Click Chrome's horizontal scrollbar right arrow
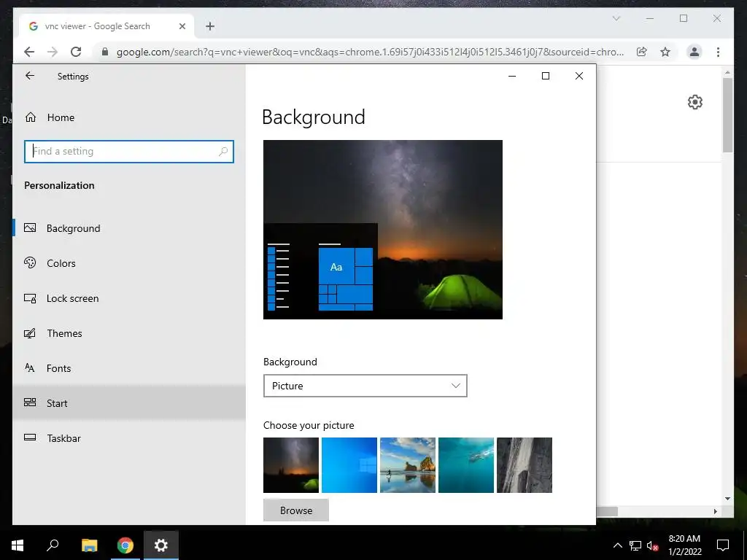 point(715,511)
